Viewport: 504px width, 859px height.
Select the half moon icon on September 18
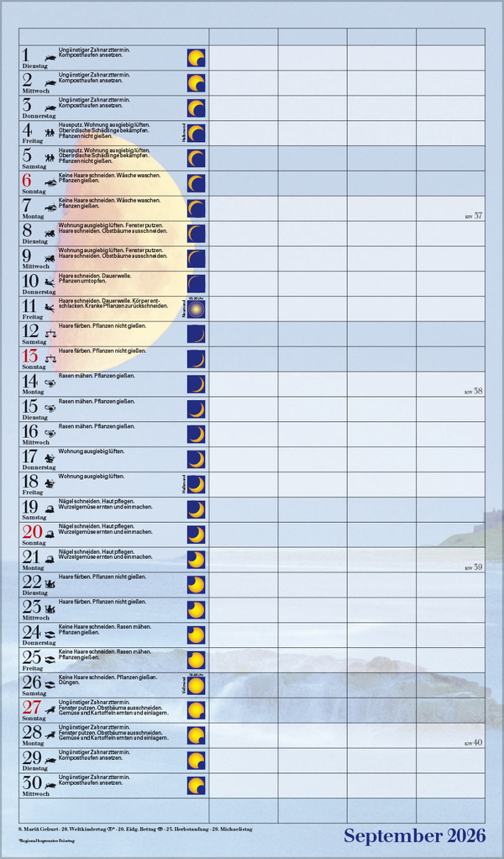pyautogui.click(x=196, y=485)
